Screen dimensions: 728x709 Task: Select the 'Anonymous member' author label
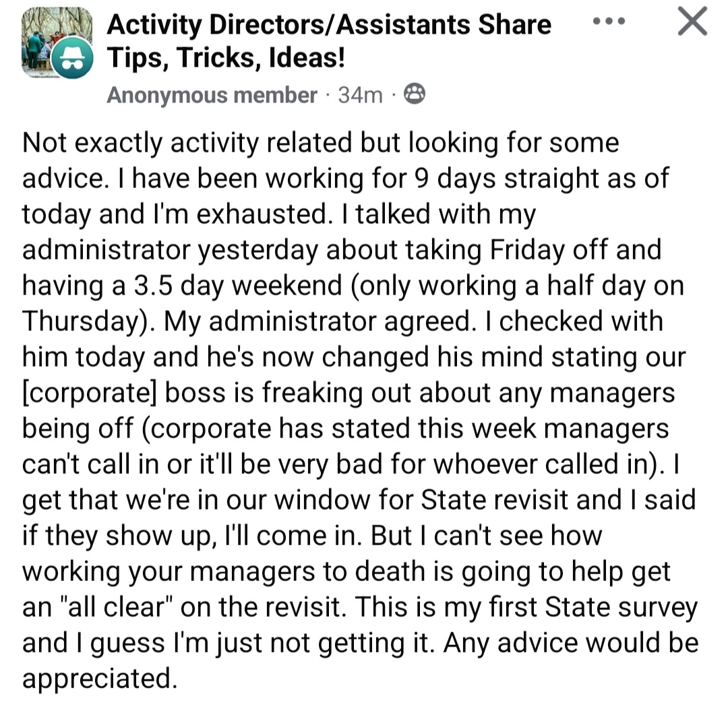(212, 95)
